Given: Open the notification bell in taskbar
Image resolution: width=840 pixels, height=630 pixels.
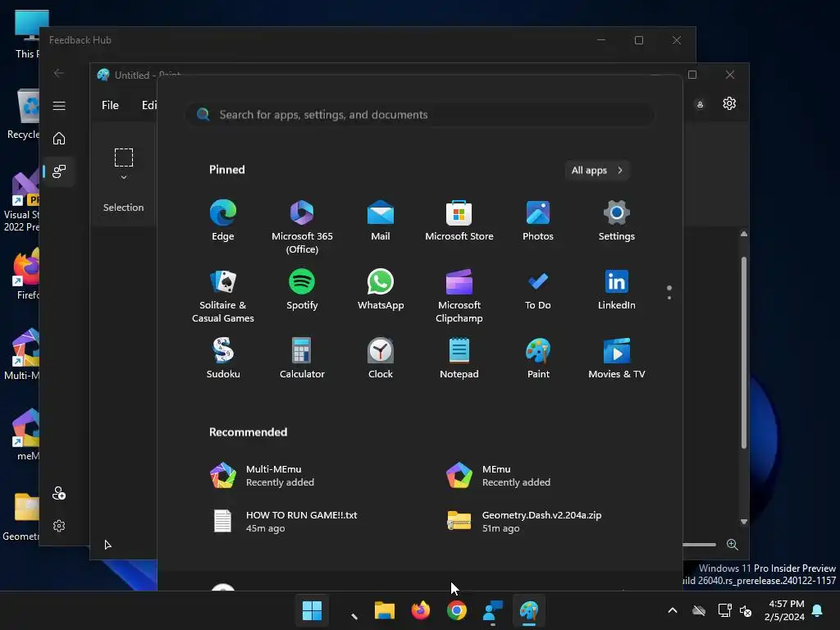Looking at the screenshot, I should click(817, 610).
